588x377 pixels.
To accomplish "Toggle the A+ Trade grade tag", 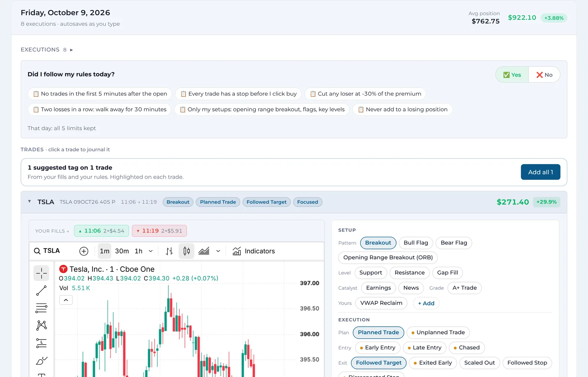I will click(x=465, y=288).
